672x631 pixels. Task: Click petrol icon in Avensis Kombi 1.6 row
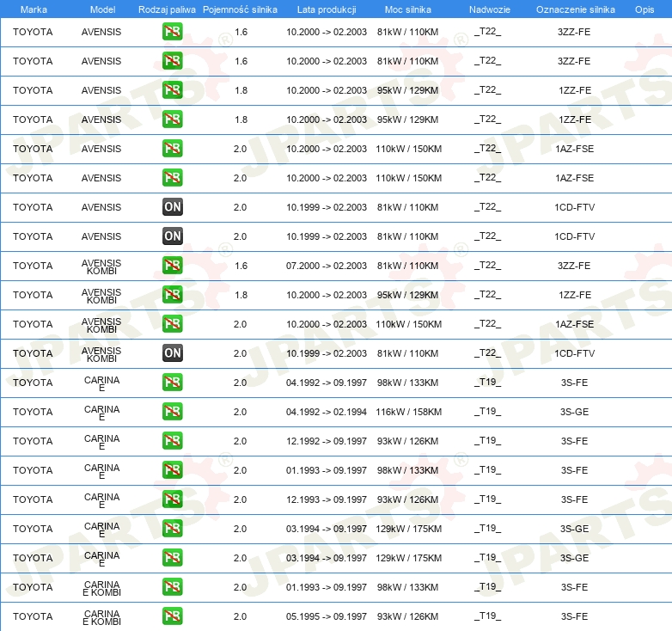[172, 266]
